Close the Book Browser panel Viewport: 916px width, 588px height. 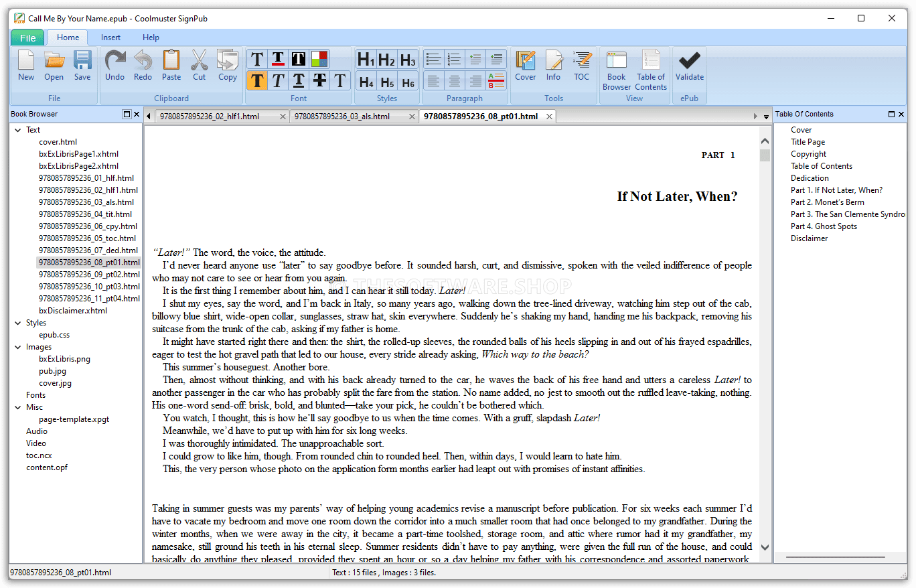137,114
